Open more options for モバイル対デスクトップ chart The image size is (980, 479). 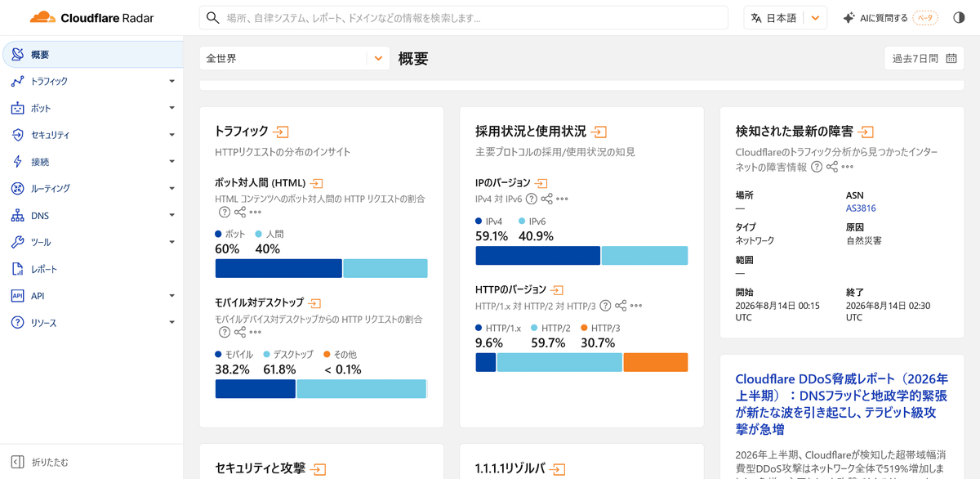256,332
